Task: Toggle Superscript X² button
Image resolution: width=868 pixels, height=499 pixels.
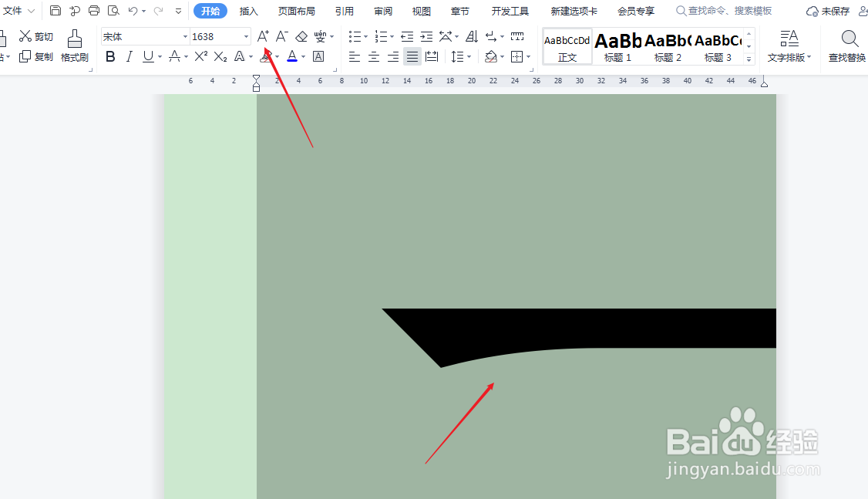Action: point(201,56)
